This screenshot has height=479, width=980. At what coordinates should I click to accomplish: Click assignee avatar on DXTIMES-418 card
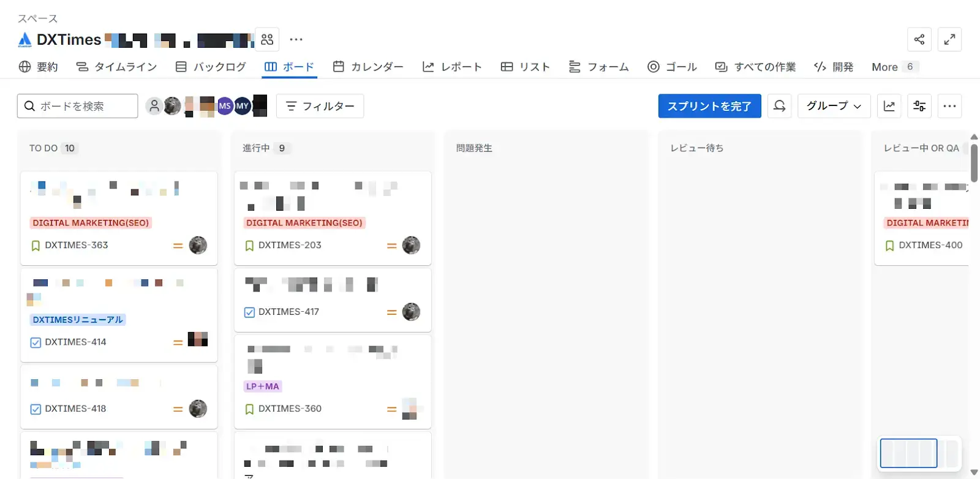(198, 409)
